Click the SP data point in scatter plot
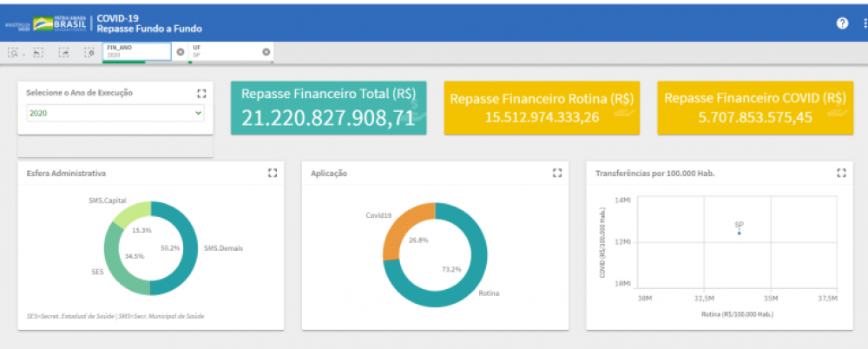Viewport: 868px width, 349px height. click(x=739, y=234)
